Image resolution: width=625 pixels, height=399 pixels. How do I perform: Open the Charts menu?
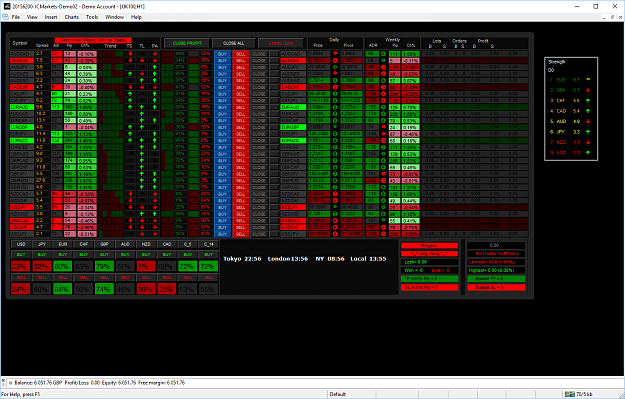(x=72, y=17)
